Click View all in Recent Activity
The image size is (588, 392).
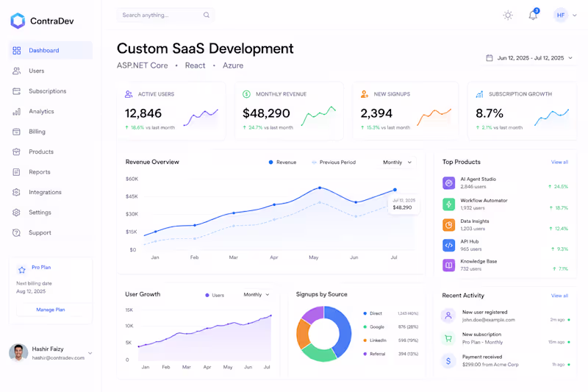559,296
